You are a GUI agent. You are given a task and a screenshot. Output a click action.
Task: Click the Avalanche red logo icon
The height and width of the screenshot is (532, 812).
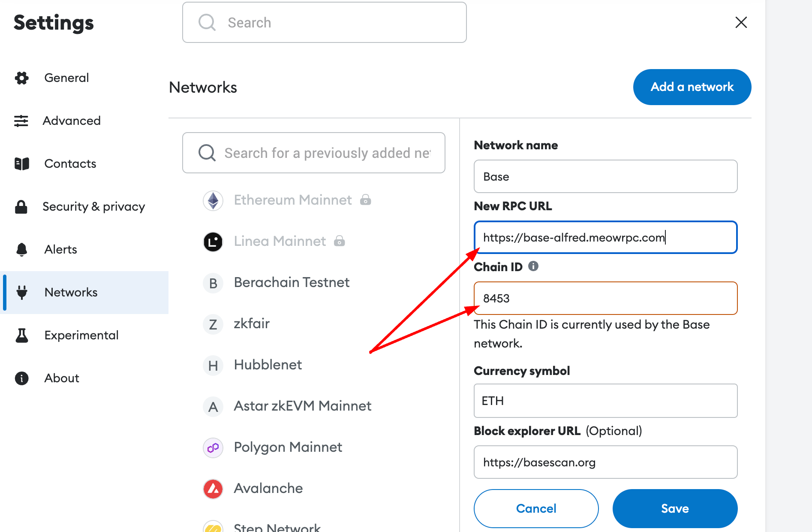[x=213, y=489]
